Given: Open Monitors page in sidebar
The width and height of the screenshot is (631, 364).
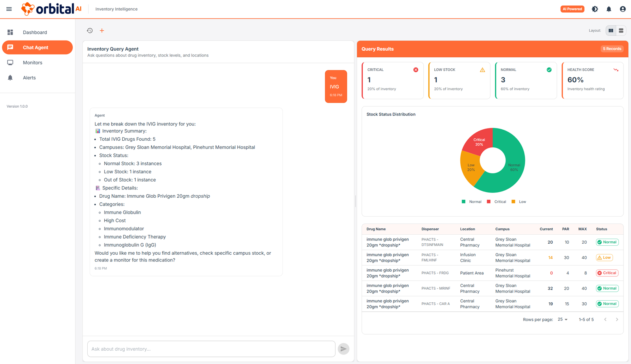Looking at the screenshot, I should 32,63.
